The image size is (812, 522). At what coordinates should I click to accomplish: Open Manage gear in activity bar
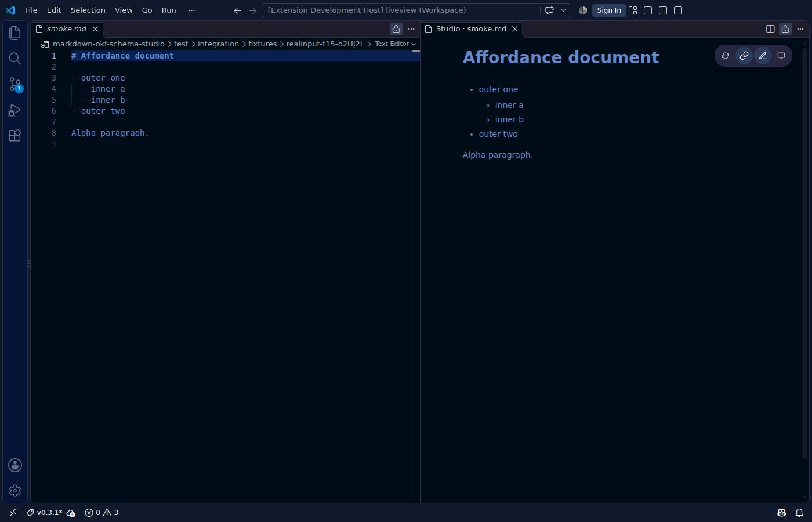tap(15, 491)
